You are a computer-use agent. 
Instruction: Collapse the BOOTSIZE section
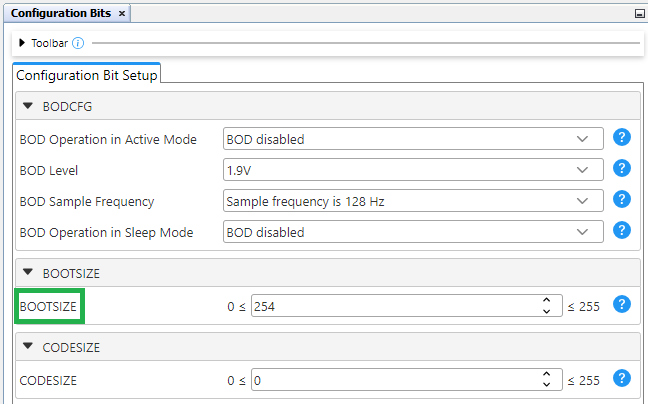click(28, 273)
